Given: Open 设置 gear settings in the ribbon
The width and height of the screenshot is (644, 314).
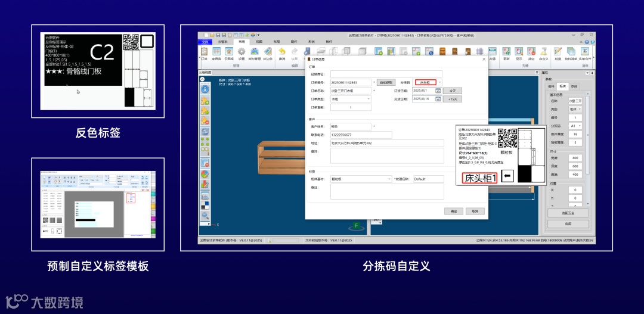Looking at the screenshot, I should tap(241, 54).
